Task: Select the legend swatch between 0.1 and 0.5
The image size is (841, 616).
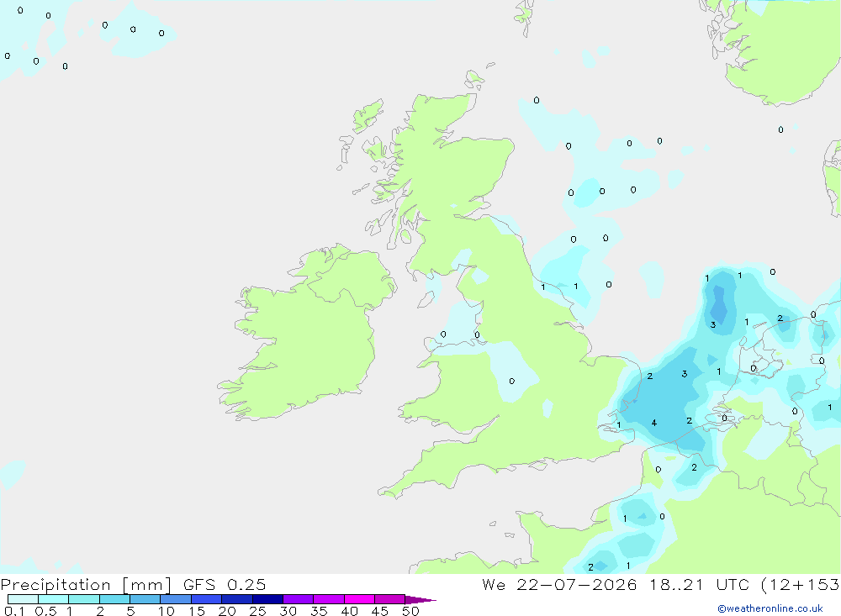Action: pyautogui.click(x=23, y=599)
